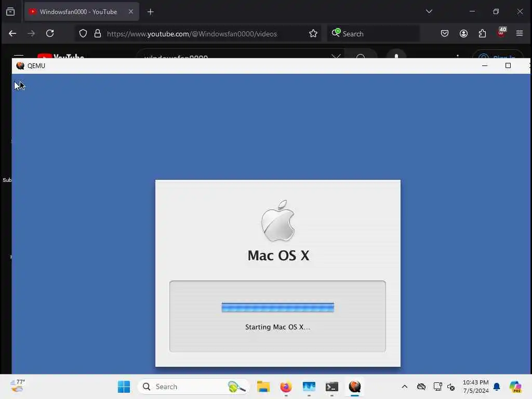532x399 pixels.
Task: Open the extensions puzzle icon
Action: pos(482,33)
